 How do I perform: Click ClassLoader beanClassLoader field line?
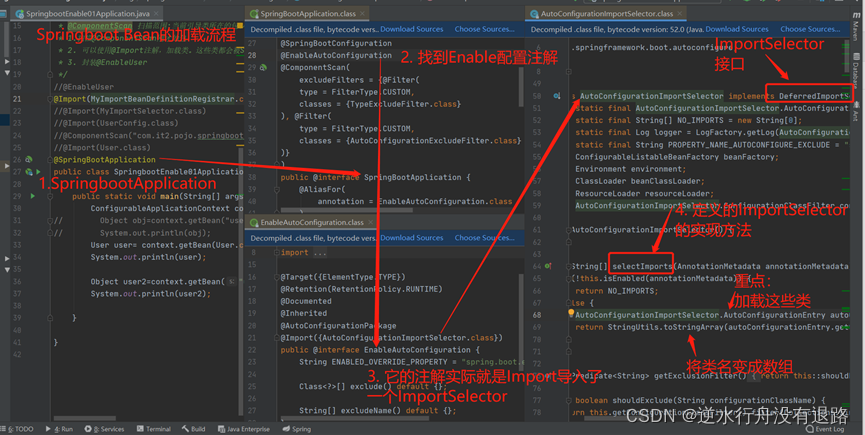pyautogui.click(x=640, y=181)
